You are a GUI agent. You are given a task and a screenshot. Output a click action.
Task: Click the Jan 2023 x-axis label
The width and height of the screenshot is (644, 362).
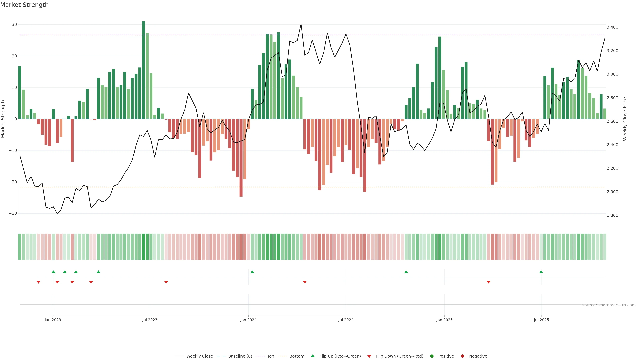53,320
